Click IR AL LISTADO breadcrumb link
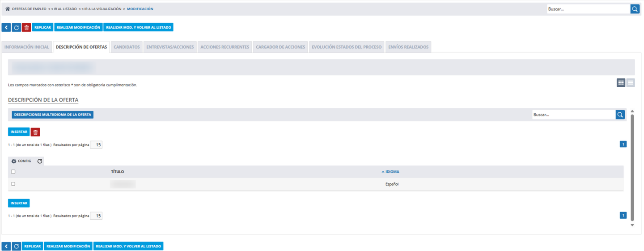Screen dimensions: 644x251 [65, 9]
